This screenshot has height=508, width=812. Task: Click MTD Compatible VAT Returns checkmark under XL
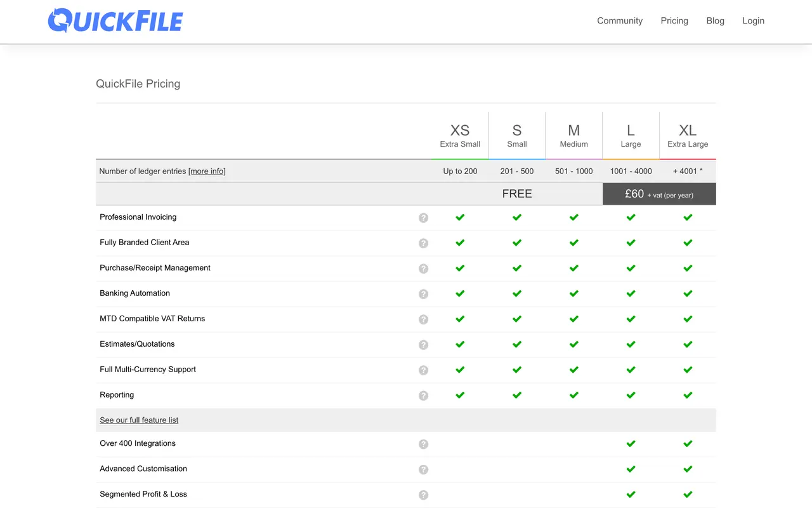click(688, 319)
